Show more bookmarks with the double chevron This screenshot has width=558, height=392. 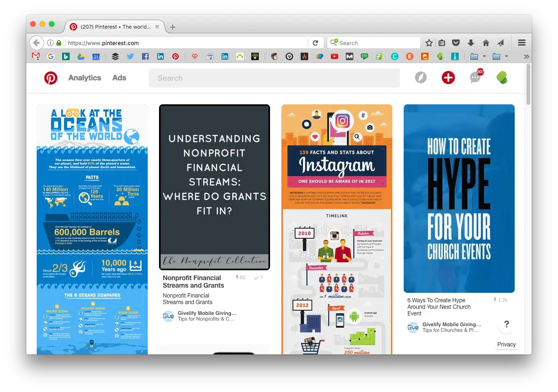tap(526, 56)
